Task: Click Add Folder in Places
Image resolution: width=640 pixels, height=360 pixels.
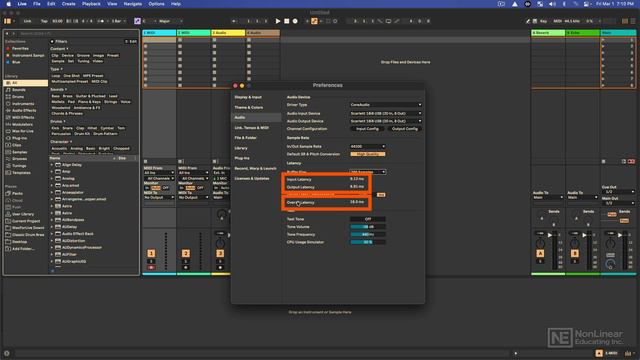Action: point(23,249)
